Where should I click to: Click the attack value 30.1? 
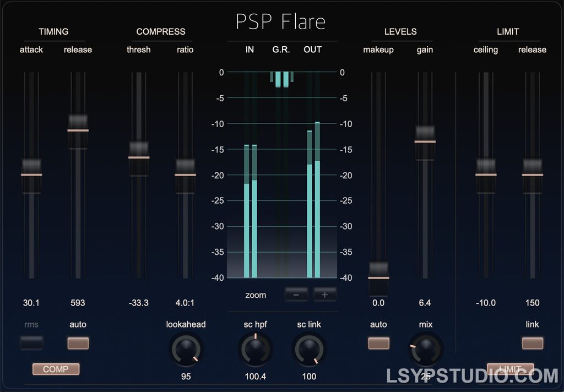[x=31, y=303]
